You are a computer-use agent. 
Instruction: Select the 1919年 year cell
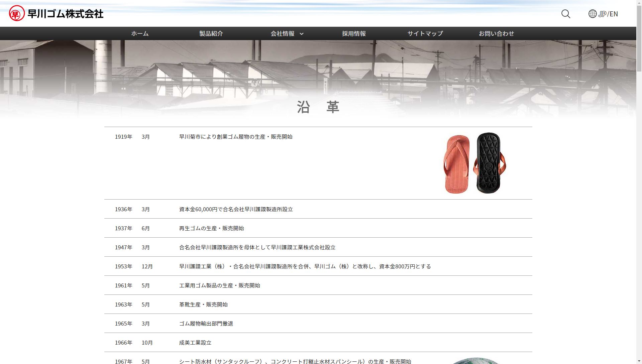[x=124, y=137]
